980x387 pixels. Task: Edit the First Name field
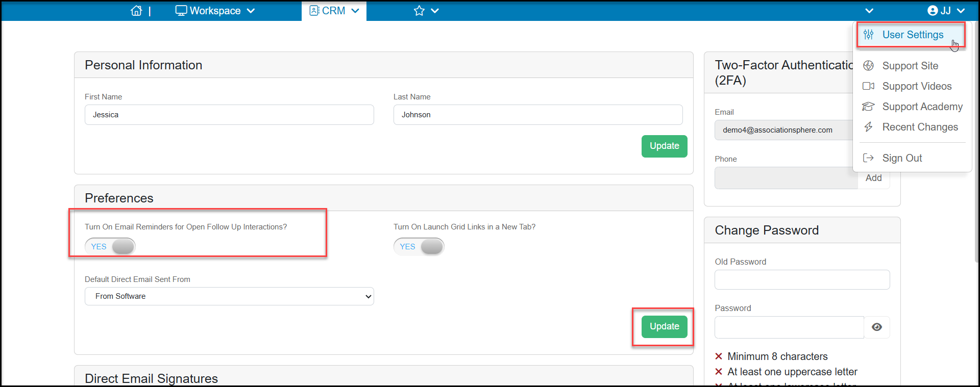coord(229,115)
